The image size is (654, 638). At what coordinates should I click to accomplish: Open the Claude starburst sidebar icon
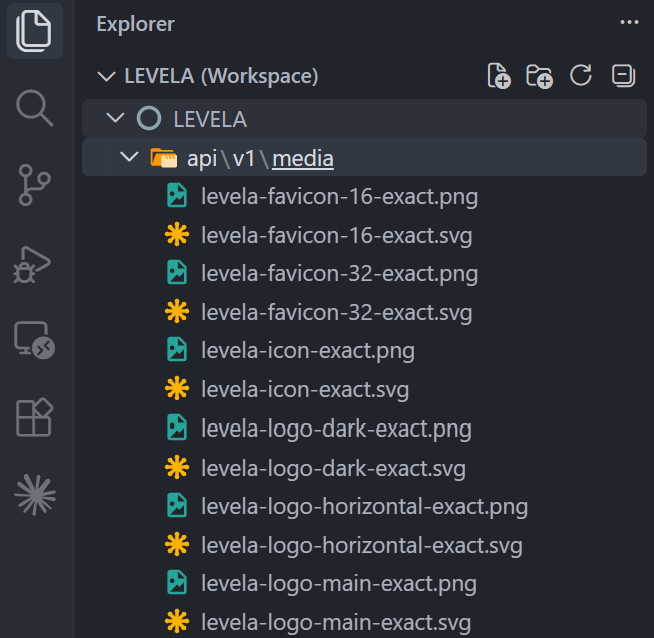pos(35,495)
